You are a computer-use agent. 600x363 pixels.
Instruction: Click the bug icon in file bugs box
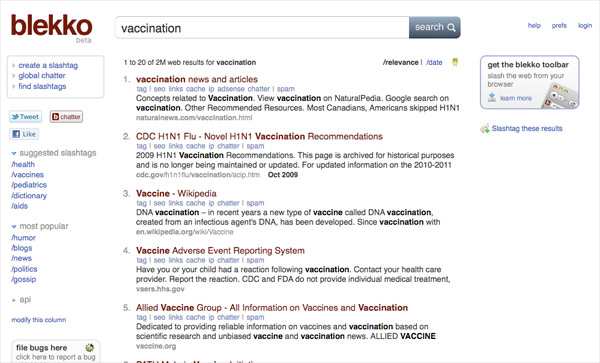click(90, 347)
